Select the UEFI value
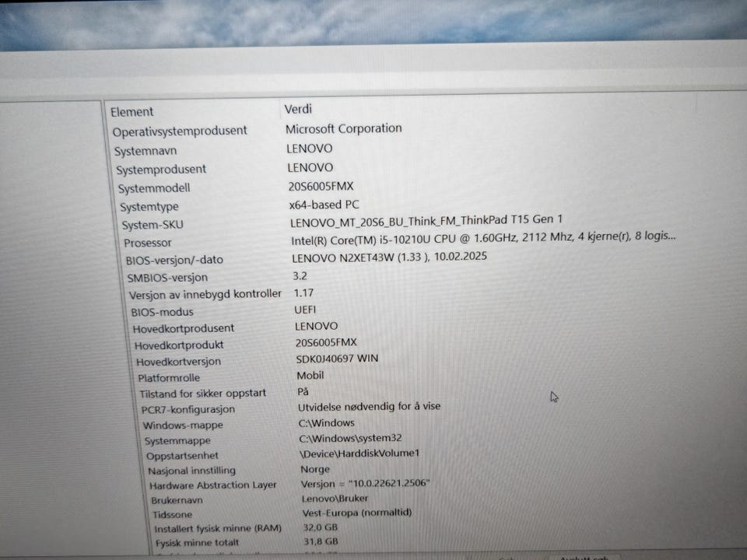This screenshot has height=560, width=747. (305, 310)
